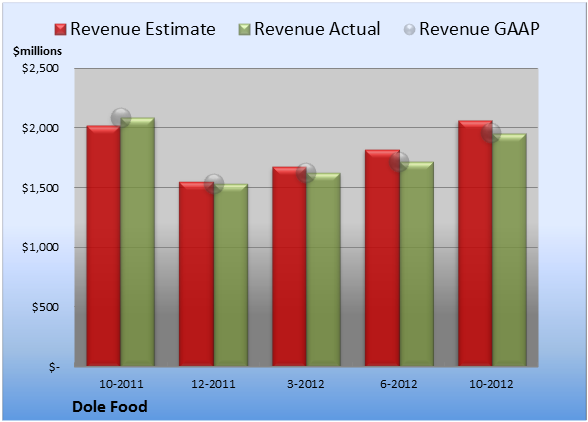The height and width of the screenshot is (422, 588).
Task: Select the green actual bar for 6-2012
Action: [417, 264]
